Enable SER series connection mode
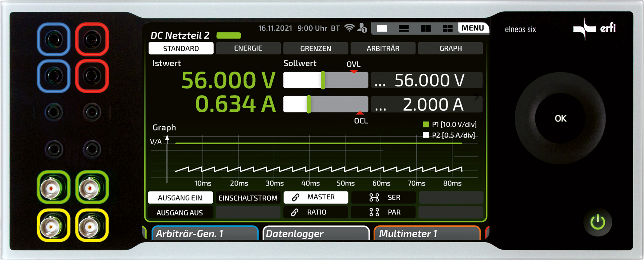The width and height of the screenshot is (644, 260). tap(383, 198)
